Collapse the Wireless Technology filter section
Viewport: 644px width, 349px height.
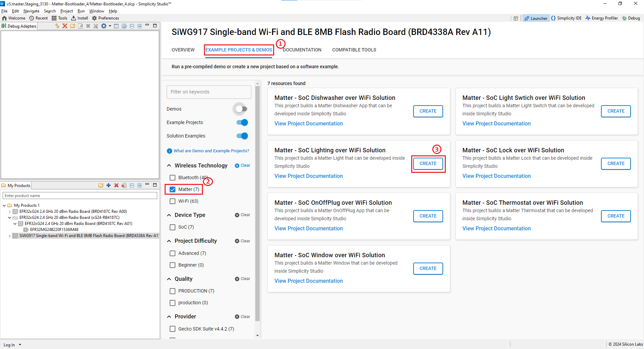169,165
